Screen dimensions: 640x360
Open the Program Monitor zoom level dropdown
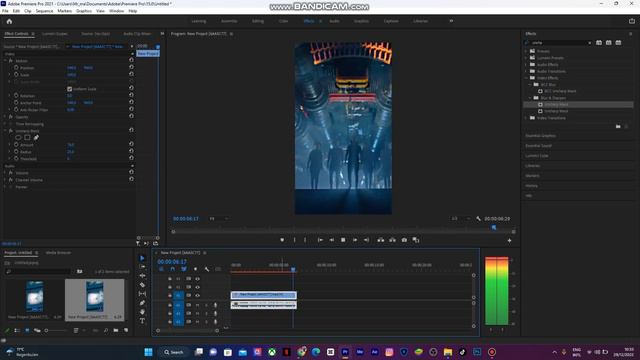pyautogui.click(x=219, y=219)
